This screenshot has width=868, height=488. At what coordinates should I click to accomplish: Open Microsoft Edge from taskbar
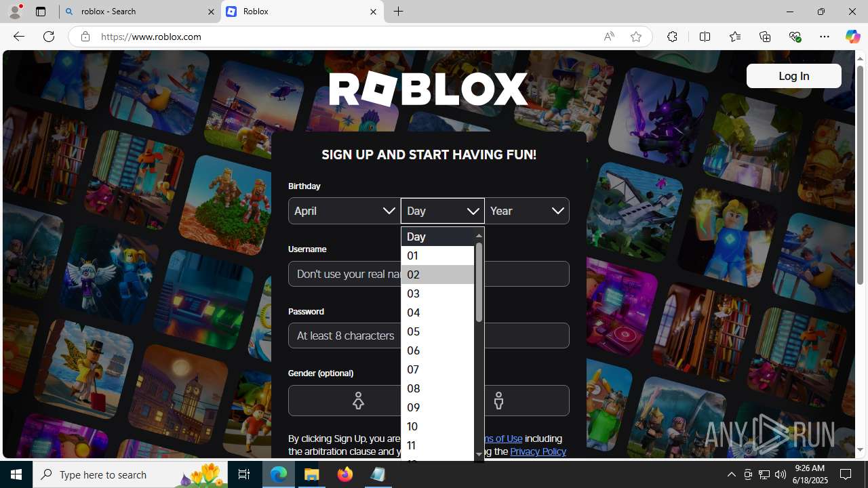[279, 474]
